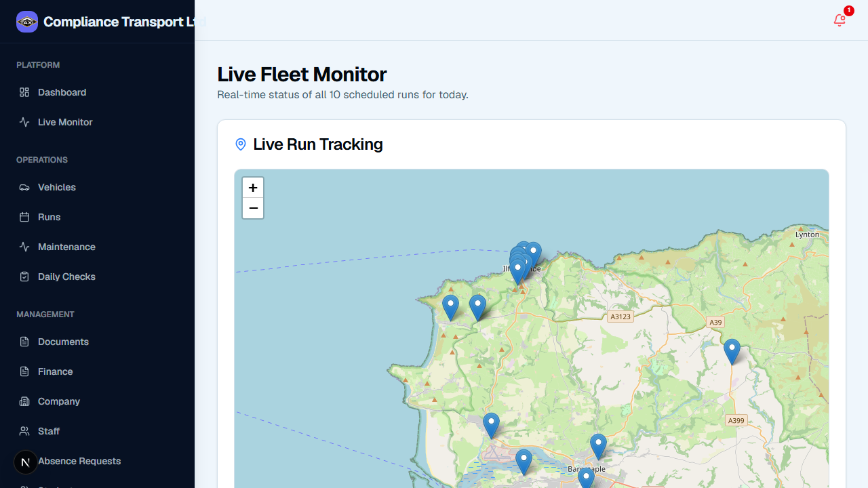This screenshot has height=488, width=868.
Task: Click the map marker near the A39 label
Action: tap(732, 352)
